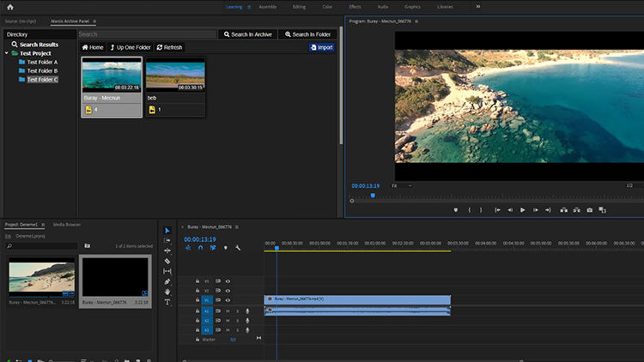The height and width of the screenshot is (362, 644).
Task: Select the beb video thumbnail
Action: 175,75
